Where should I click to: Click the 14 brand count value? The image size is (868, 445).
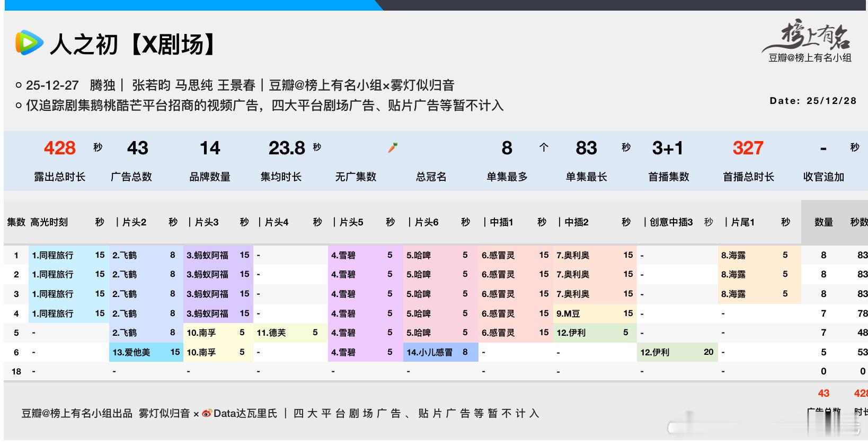pos(210,148)
